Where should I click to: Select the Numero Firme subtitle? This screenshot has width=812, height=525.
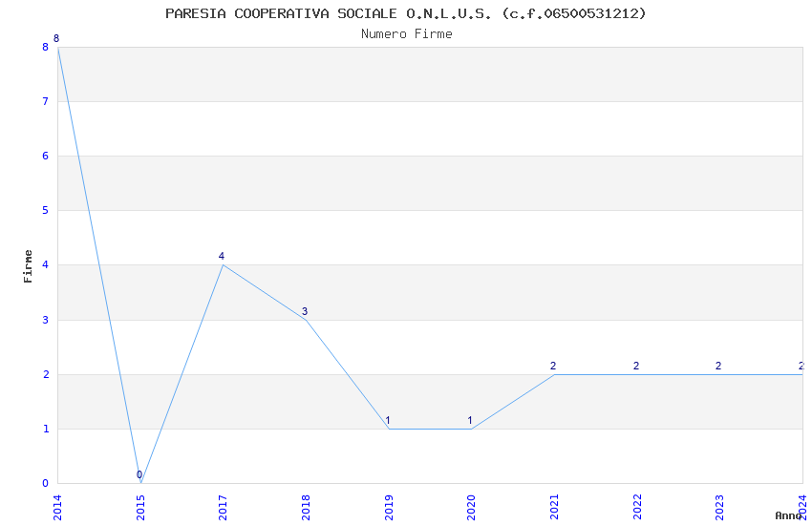click(x=406, y=34)
